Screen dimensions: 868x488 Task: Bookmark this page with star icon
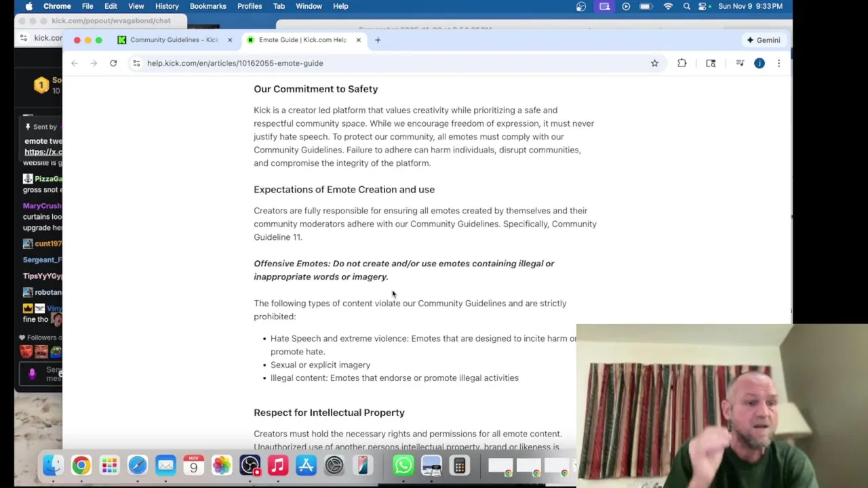pos(654,63)
